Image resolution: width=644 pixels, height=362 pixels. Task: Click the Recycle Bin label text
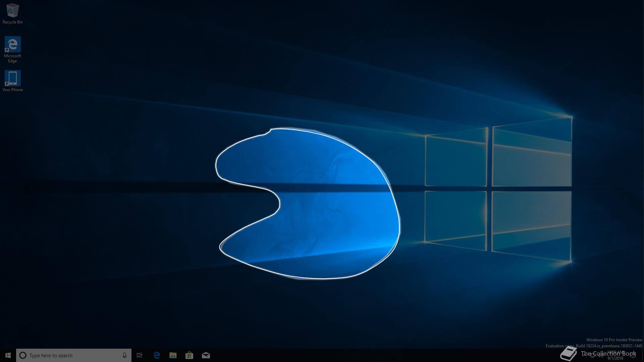[x=13, y=22]
